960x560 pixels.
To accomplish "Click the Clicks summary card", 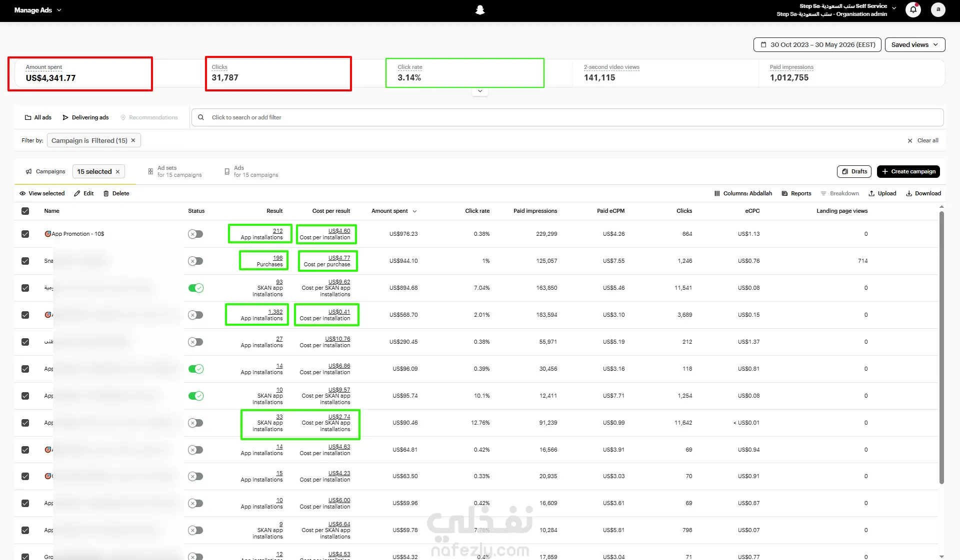I will point(278,74).
